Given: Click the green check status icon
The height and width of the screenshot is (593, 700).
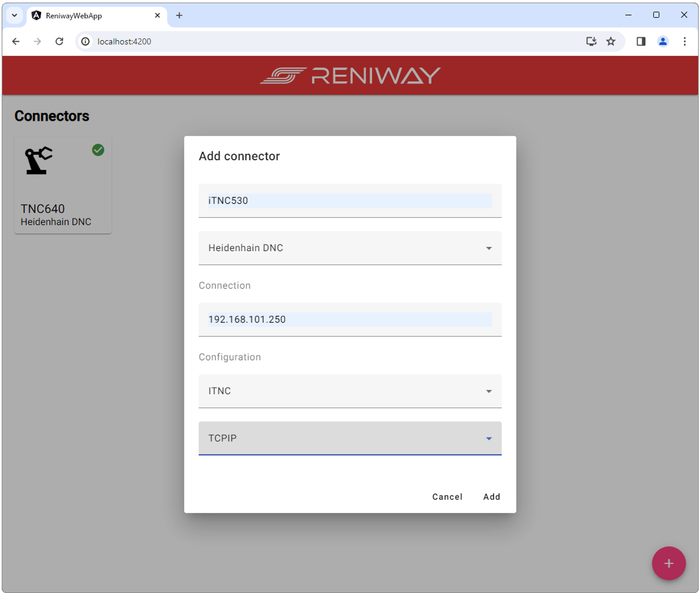Looking at the screenshot, I should 98,150.
